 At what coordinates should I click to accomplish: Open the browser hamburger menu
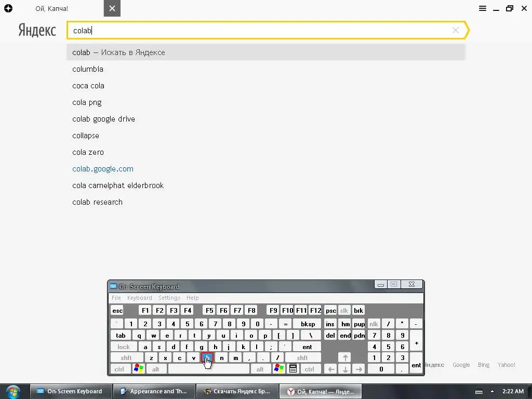pos(483,8)
